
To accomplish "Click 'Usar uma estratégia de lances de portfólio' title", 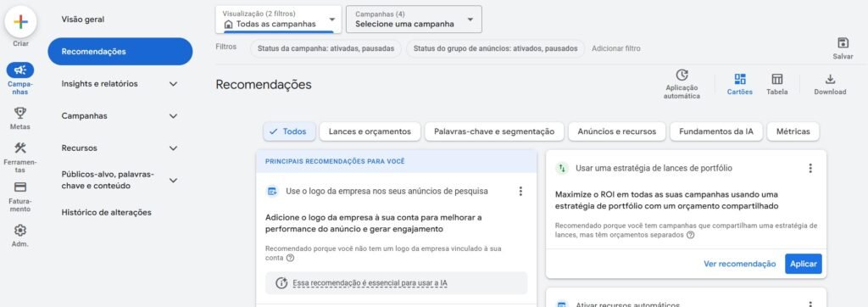I will point(654,168).
